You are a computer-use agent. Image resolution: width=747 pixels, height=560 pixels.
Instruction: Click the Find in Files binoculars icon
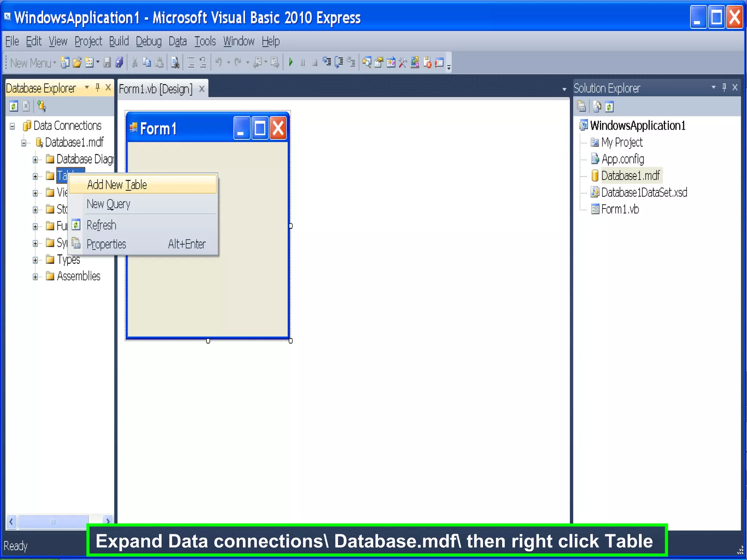point(175,63)
